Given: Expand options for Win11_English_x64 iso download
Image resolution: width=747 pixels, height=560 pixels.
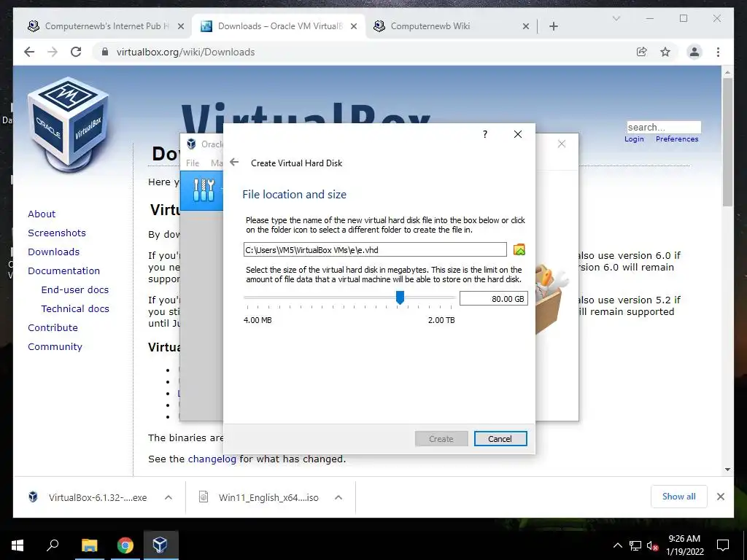Looking at the screenshot, I should click(338, 497).
